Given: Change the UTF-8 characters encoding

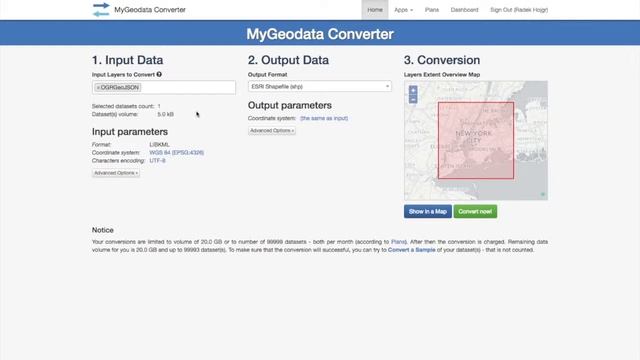Looking at the screenshot, I should (x=158, y=161).
